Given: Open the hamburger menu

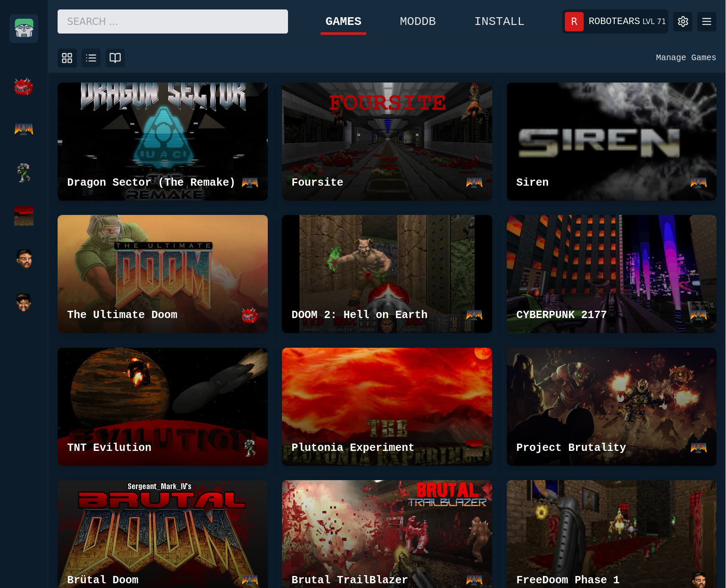Looking at the screenshot, I should [x=707, y=21].
